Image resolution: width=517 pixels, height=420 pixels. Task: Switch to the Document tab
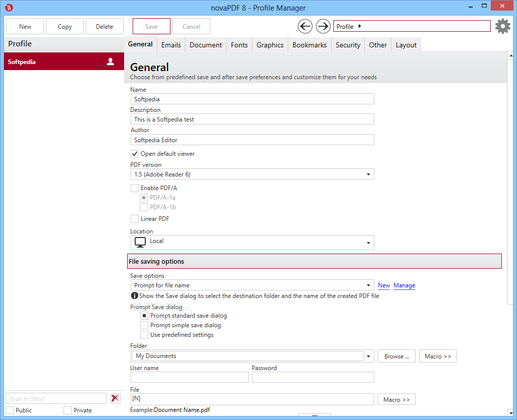click(206, 45)
